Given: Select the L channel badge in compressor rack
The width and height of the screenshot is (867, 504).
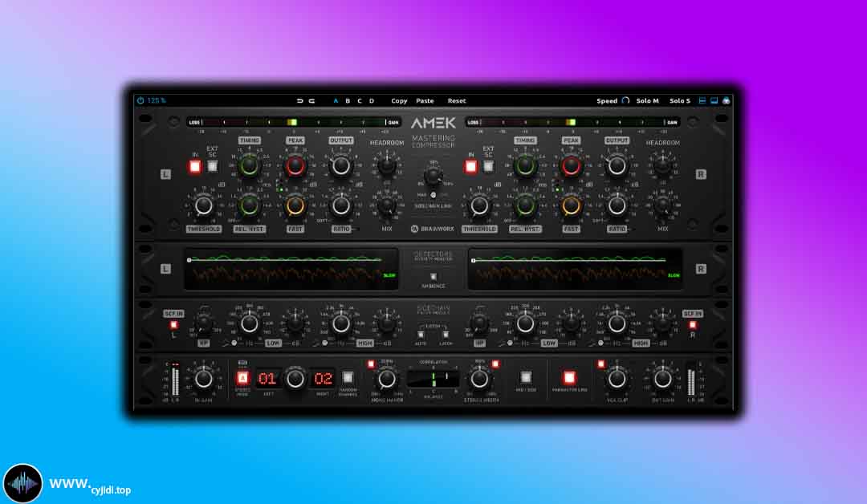Looking at the screenshot, I should (165, 174).
